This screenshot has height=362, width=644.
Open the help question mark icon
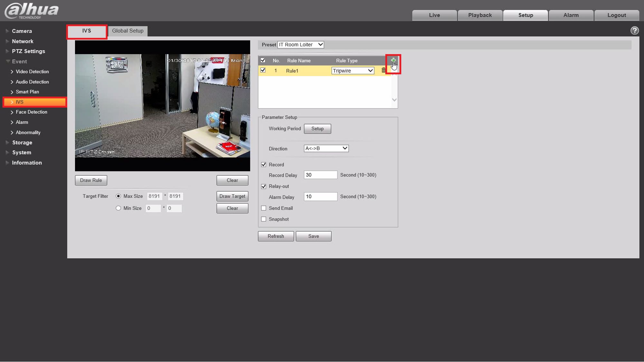click(x=634, y=31)
